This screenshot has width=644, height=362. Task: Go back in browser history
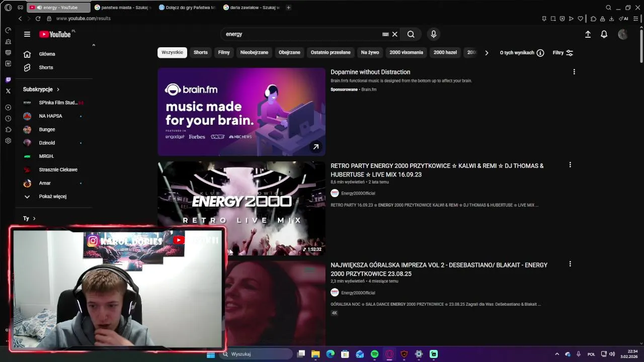click(20, 19)
